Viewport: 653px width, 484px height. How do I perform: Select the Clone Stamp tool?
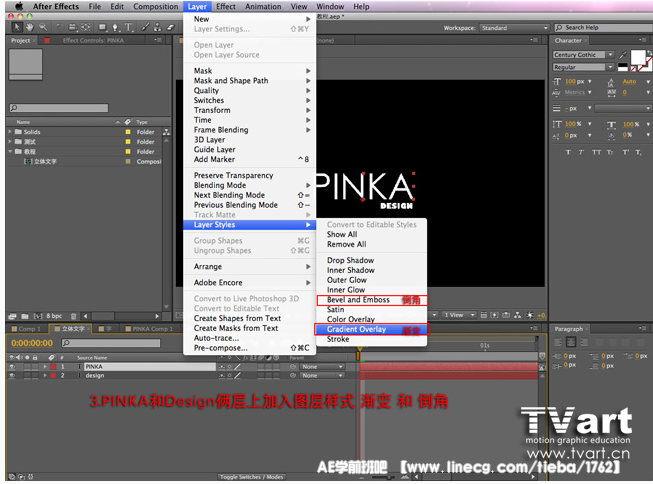point(158,27)
